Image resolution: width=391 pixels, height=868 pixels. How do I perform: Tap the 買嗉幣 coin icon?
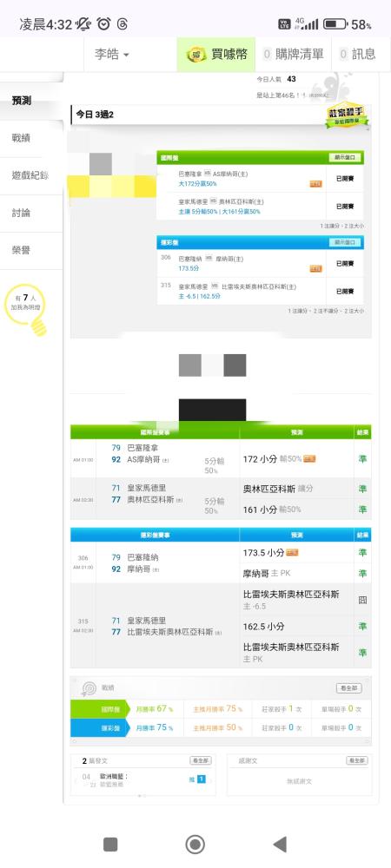click(195, 54)
